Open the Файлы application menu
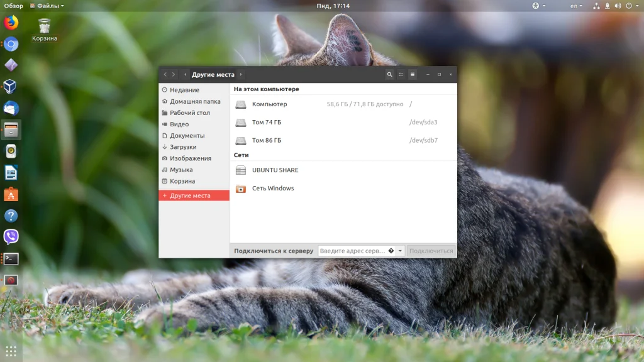This screenshot has width=644, height=362. [x=47, y=6]
